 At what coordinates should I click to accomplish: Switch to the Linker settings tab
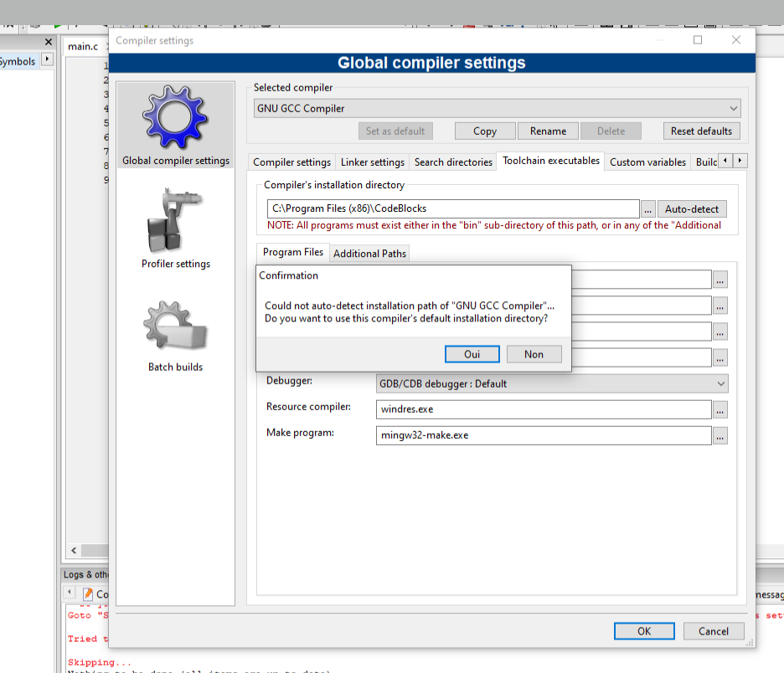point(373,162)
